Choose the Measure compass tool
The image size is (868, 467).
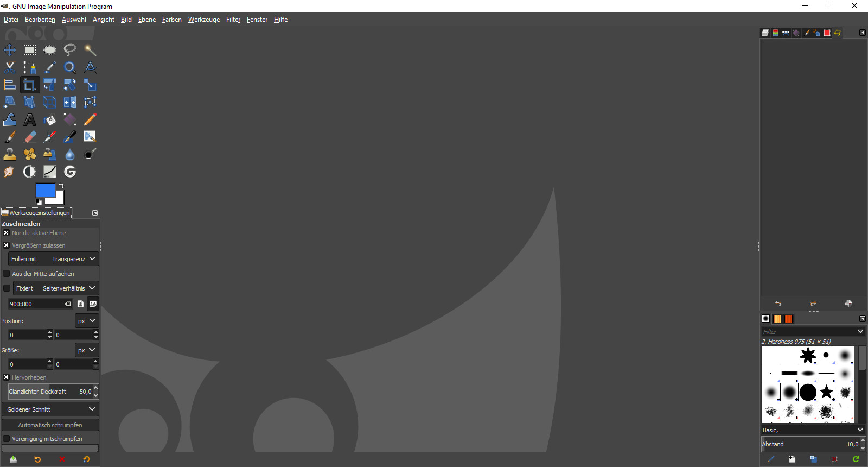point(90,67)
